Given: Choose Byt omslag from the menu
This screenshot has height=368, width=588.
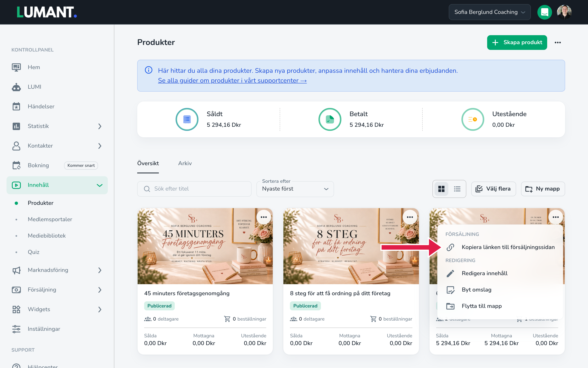Looking at the screenshot, I should click(500, 290).
